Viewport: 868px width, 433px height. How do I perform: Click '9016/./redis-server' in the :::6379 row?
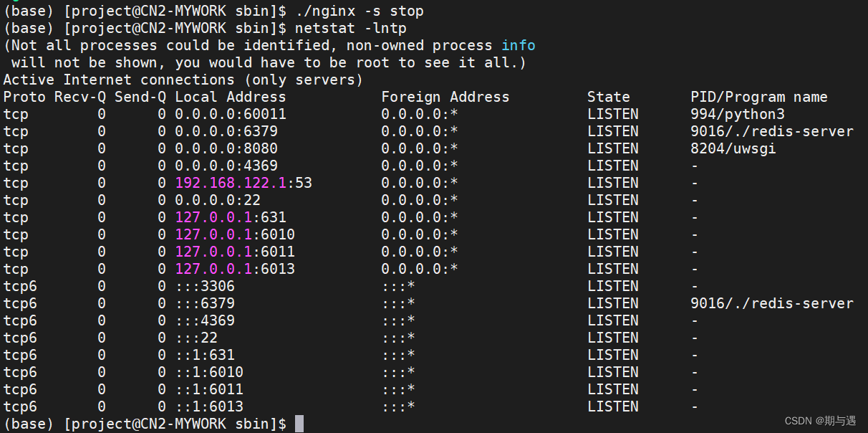pos(772,304)
